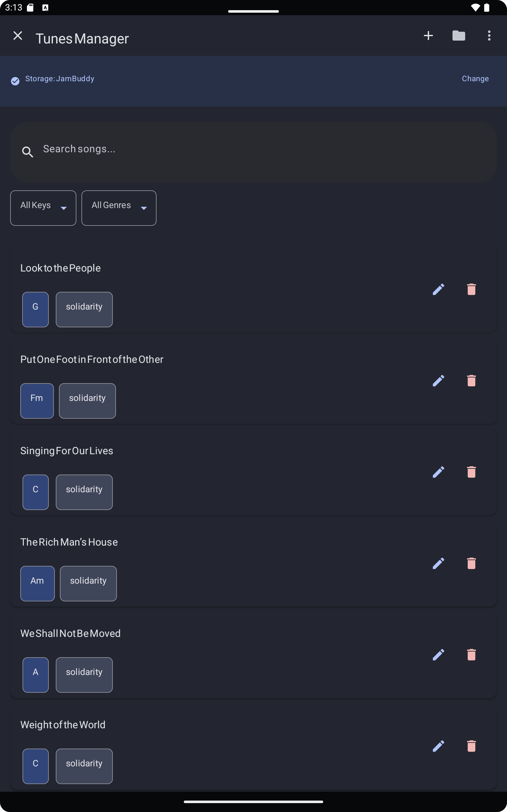Open the edit pencil for Look to the People
Screen dimensions: 507x812
click(x=438, y=289)
